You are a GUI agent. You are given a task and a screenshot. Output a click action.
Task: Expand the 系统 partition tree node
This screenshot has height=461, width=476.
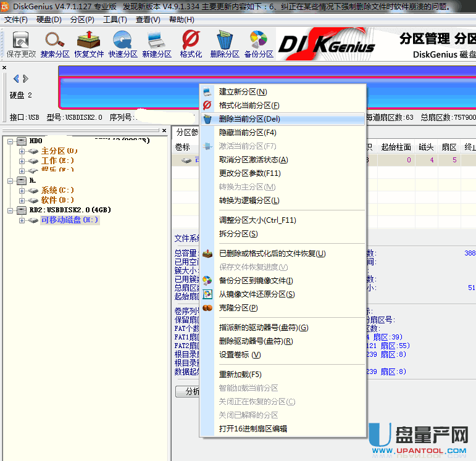click(x=22, y=191)
